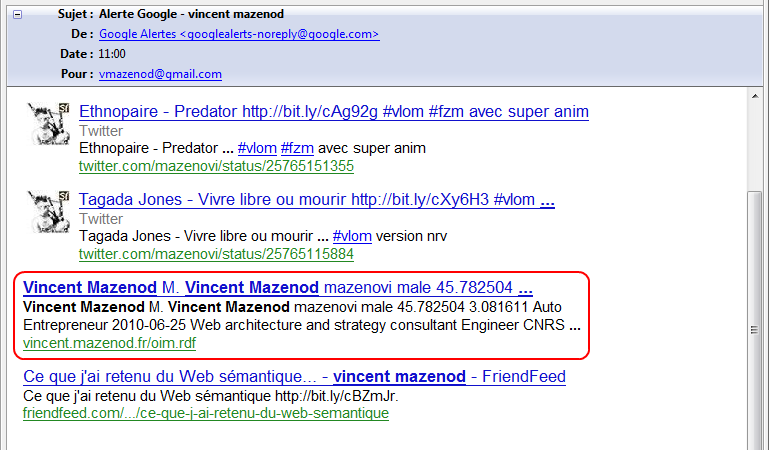
Task: Click trailing ellipsis link after Tagada Jones title
Action: pyautogui.click(x=547, y=199)
